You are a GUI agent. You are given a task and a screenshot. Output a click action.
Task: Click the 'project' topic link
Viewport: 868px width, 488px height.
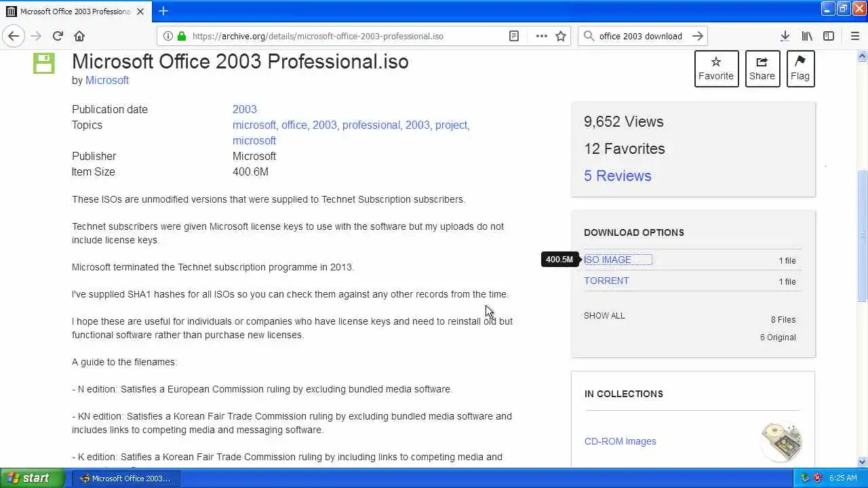tap(452, 125)
